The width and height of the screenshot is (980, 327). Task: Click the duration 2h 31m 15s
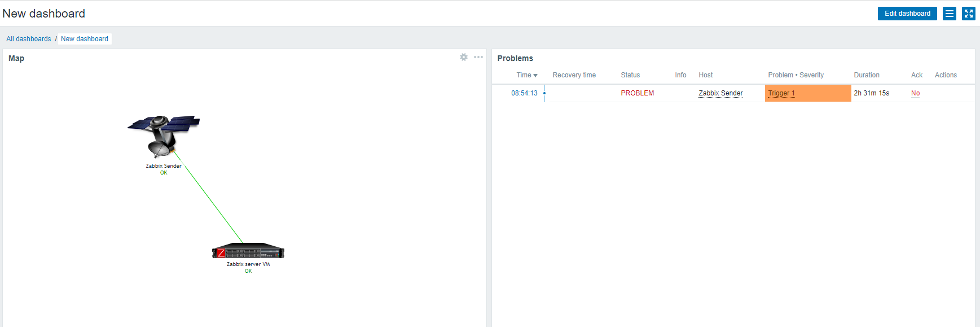point(871,93)
